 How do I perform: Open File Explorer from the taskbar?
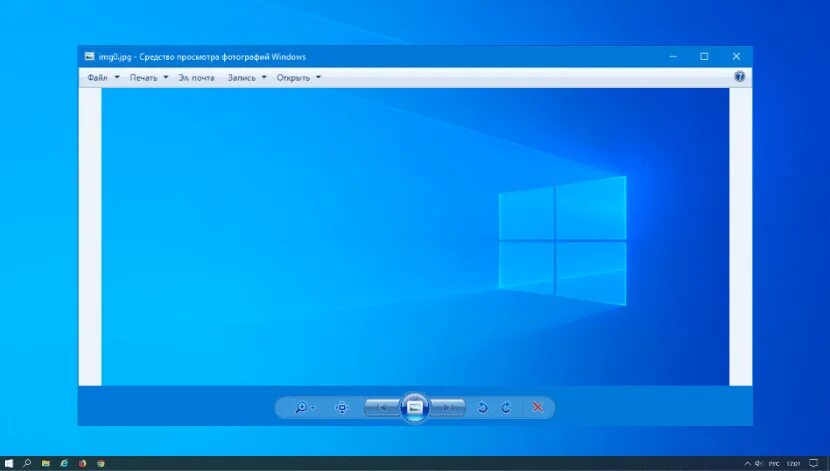46,464
